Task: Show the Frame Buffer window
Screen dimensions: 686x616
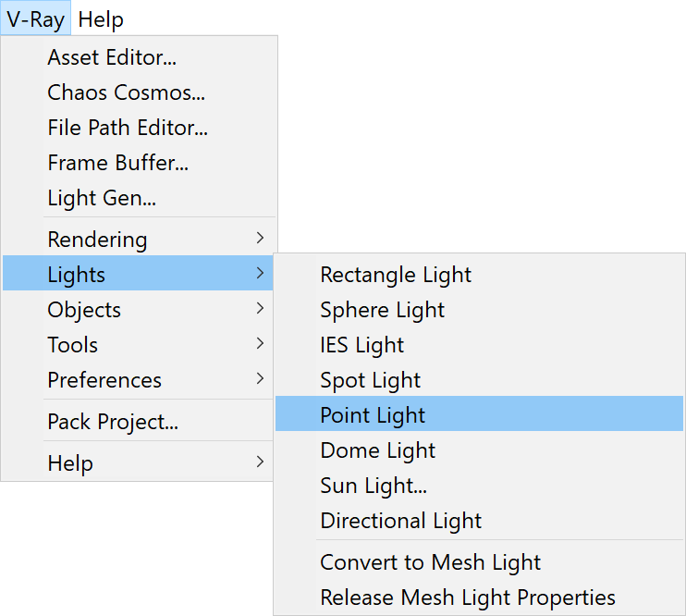Action: click(138, 163)
